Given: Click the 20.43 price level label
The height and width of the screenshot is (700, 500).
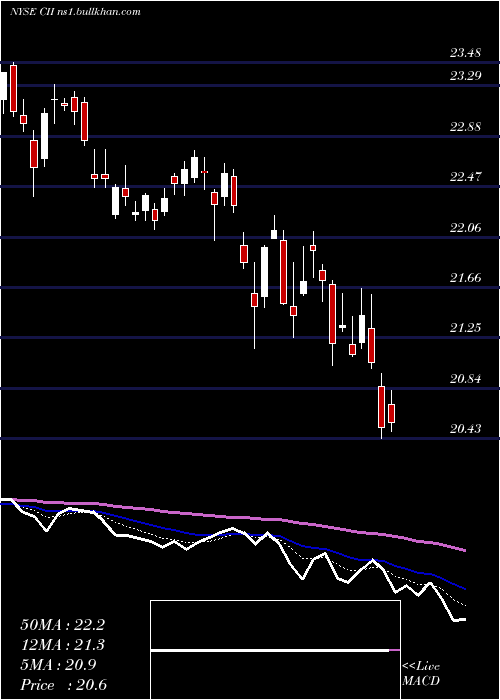Looking at the screenshot, I should click(x=465, y=429).
